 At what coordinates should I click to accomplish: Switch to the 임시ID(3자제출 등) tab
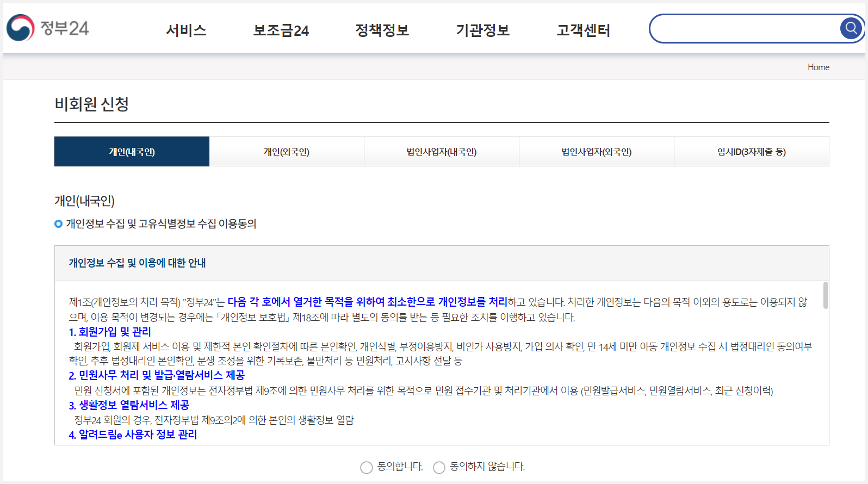pyautogui.click(x=752, y=152)
